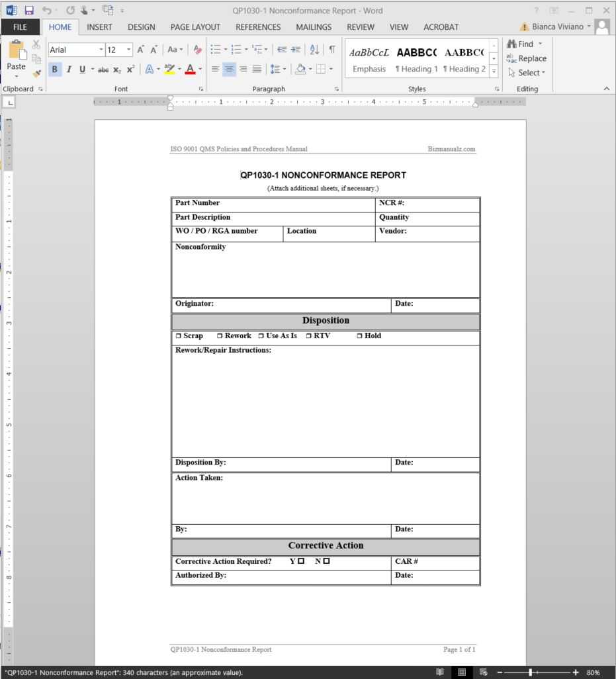Switch to the REVIEW tab
Image resolution: width=616 pixels, height=679 pixels.
[x=361, y=27]
